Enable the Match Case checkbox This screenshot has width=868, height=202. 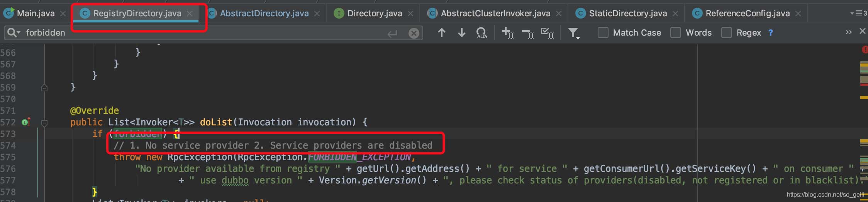(603, 33)
